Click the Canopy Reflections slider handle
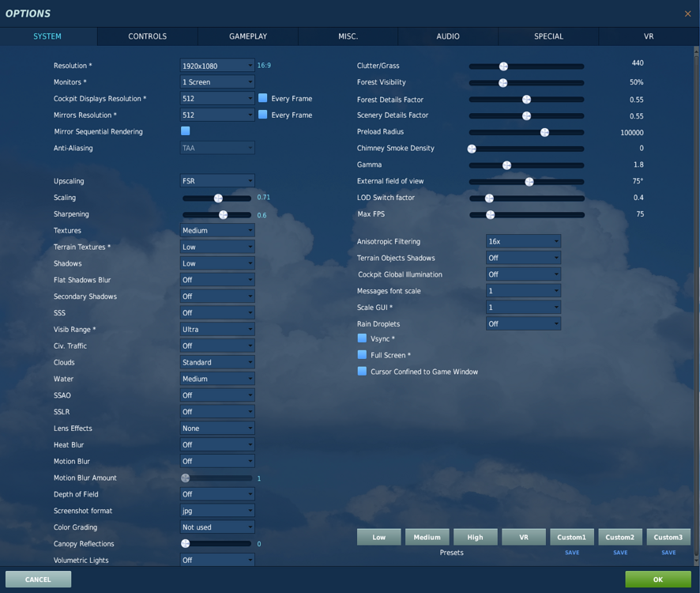 point(185,543)
